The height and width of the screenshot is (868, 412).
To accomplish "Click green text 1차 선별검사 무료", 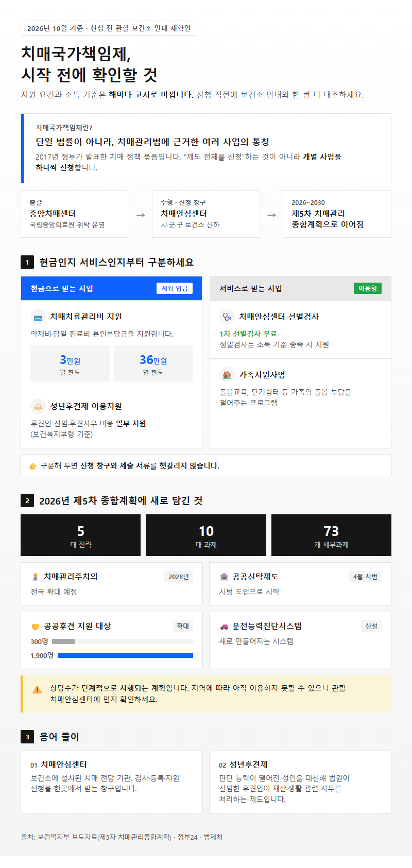I will 248,334.
